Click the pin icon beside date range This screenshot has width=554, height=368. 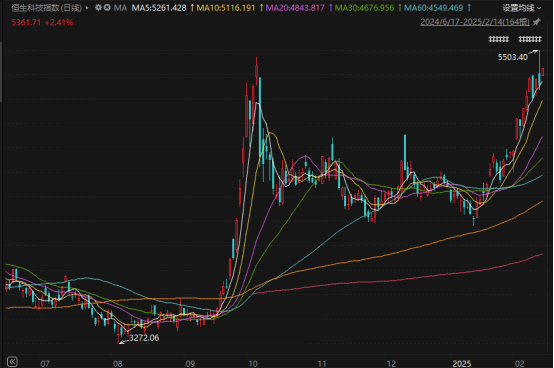[x=536, y=22]
